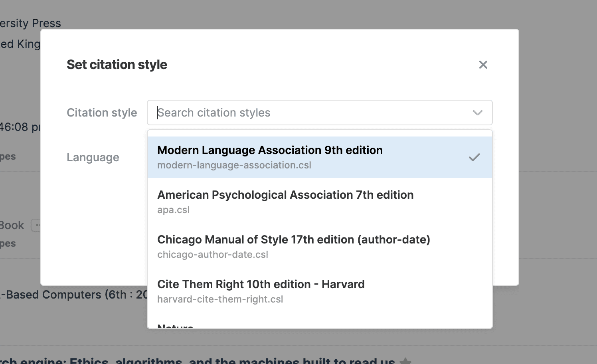Click the Language field label
Screen dimensions: 597x364
(x=93, y=158)
